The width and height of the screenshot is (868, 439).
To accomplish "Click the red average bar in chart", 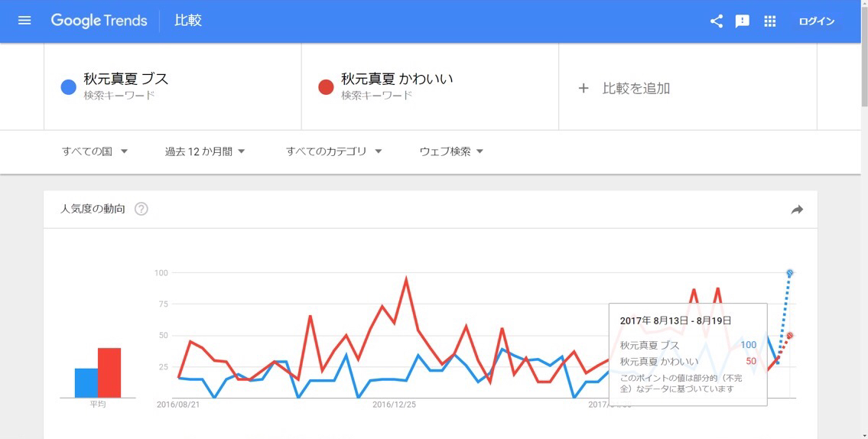I will point(109,372).
